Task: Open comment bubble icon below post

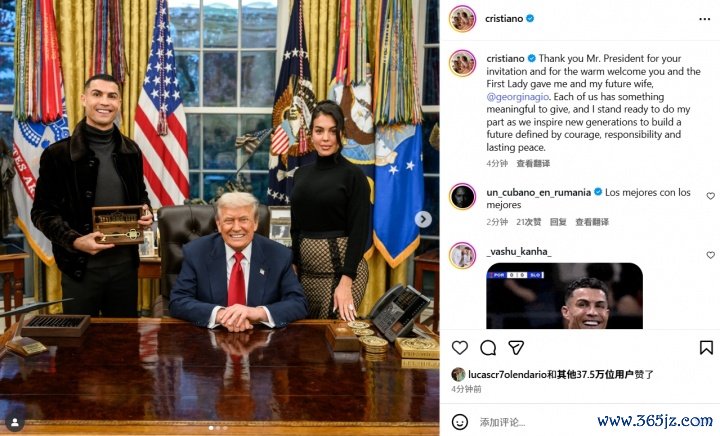Action: 488,348
